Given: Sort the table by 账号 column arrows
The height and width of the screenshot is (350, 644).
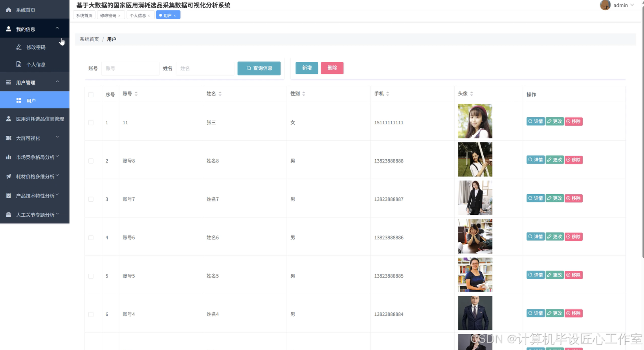Looking at the screenshot, I should [x=136, y=94].
